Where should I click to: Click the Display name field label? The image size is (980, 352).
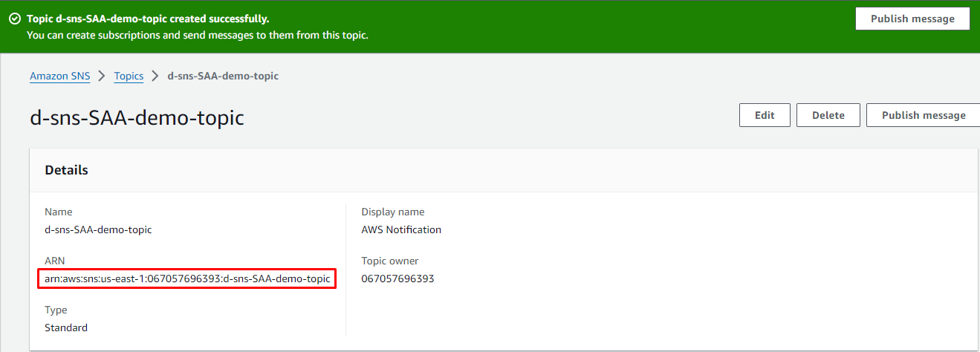tap(392, 212)
